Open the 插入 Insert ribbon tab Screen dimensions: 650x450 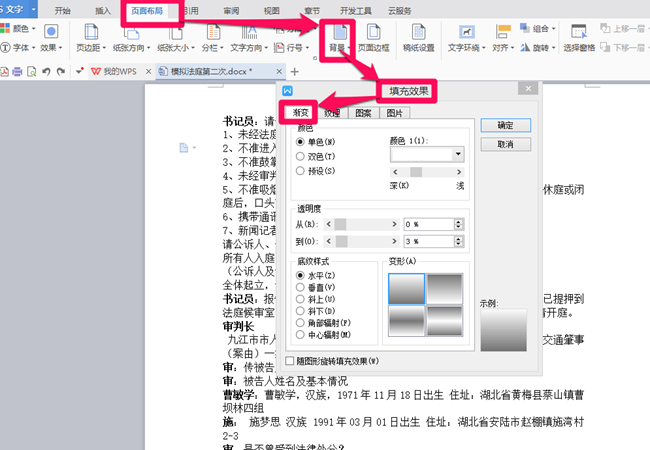click(103, 11)
